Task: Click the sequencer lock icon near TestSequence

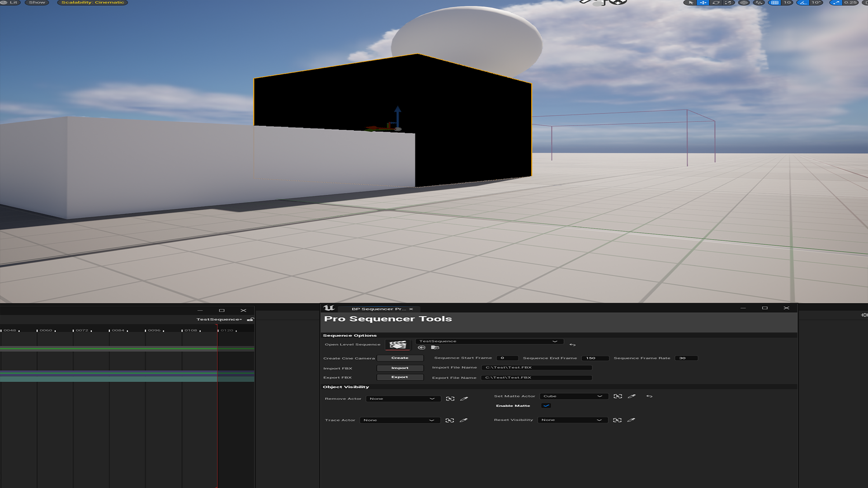Action: pos(250,319)
